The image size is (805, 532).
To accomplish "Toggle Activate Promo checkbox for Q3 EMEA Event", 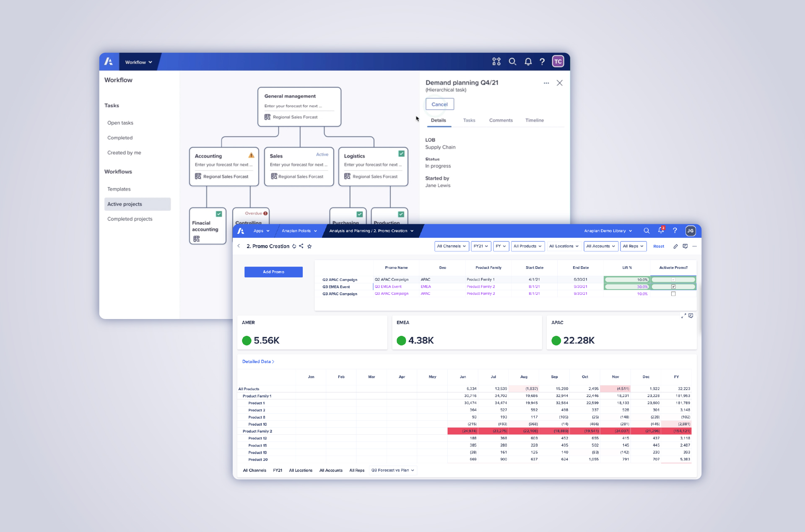I will pos(673,287).
